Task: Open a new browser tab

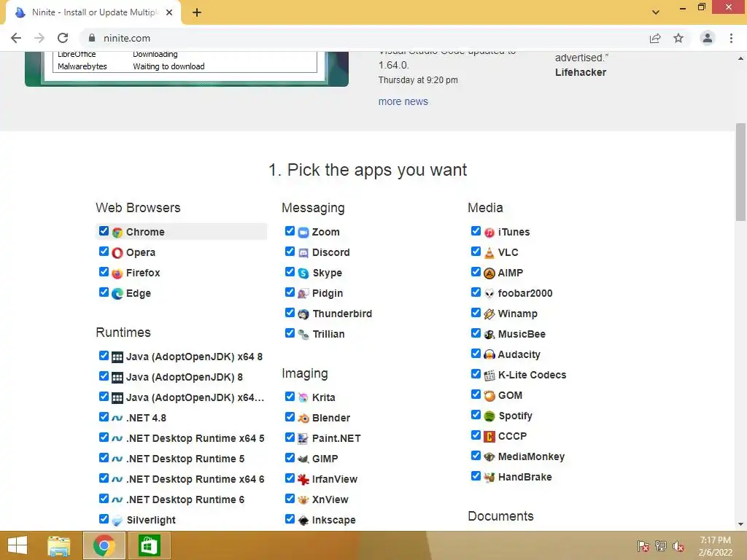Action: pyautogui.click(x=197, y=12)
